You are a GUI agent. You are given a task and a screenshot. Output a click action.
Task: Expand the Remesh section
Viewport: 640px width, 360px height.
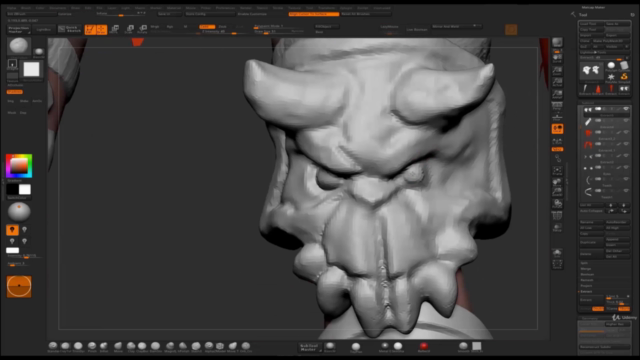click(x=587, y=280)
